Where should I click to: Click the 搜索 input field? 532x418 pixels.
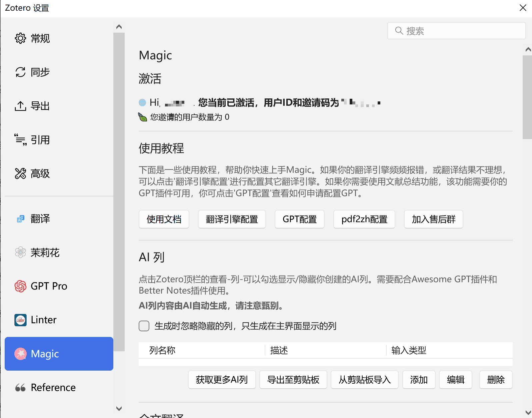click(457, 31)
